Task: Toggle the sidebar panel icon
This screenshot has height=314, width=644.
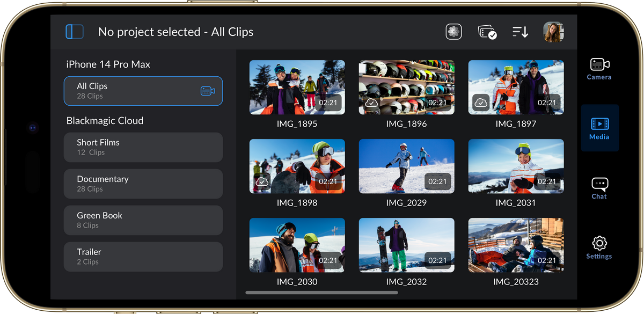Action: pyautogui.click(x=75, y=32)
